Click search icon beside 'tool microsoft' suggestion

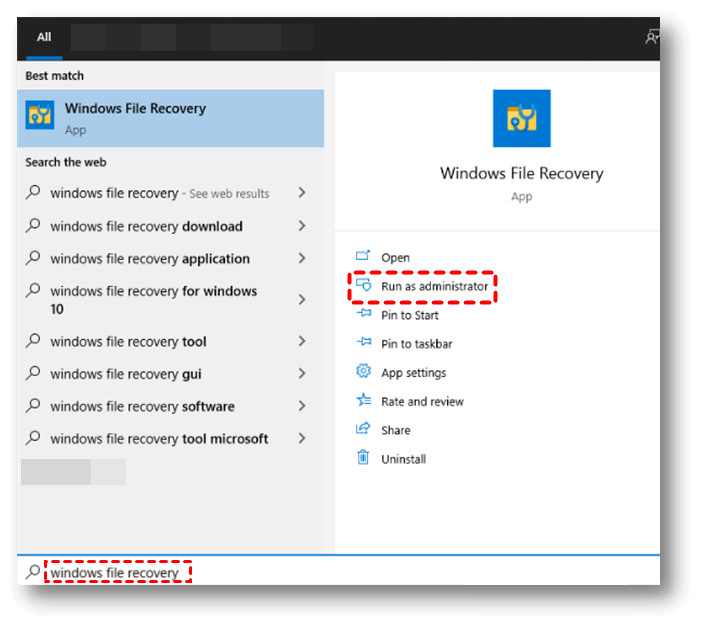pos(33,438)
